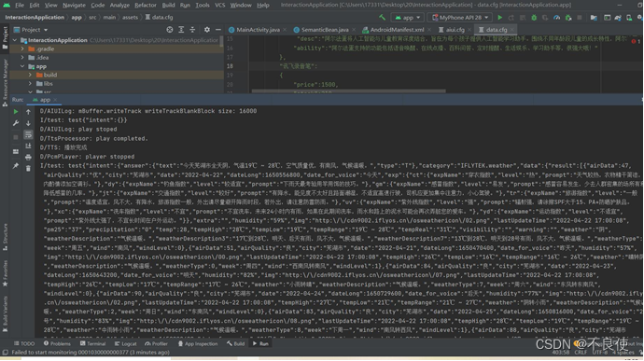Click Expand All icon in Project panel
Viewport: 644px width, 361px height.
pos(181,30)
